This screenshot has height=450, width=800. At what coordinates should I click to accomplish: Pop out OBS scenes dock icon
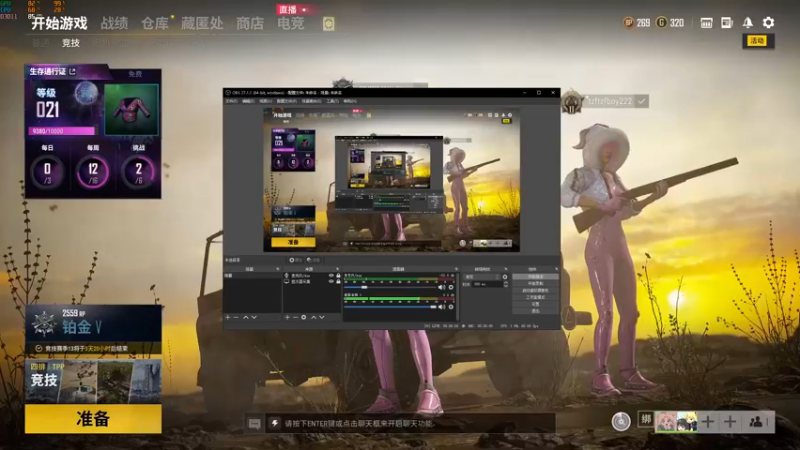tap(278, 269)
